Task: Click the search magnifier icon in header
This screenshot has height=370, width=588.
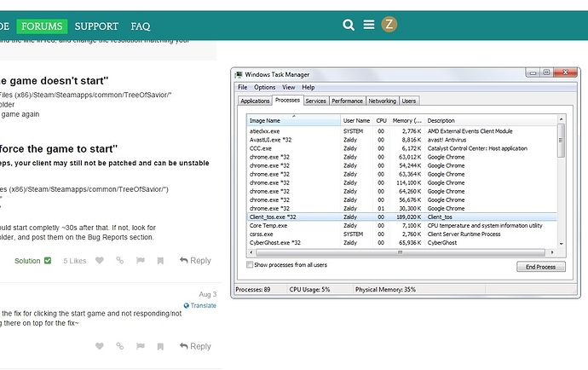Action: click(349, 26)
